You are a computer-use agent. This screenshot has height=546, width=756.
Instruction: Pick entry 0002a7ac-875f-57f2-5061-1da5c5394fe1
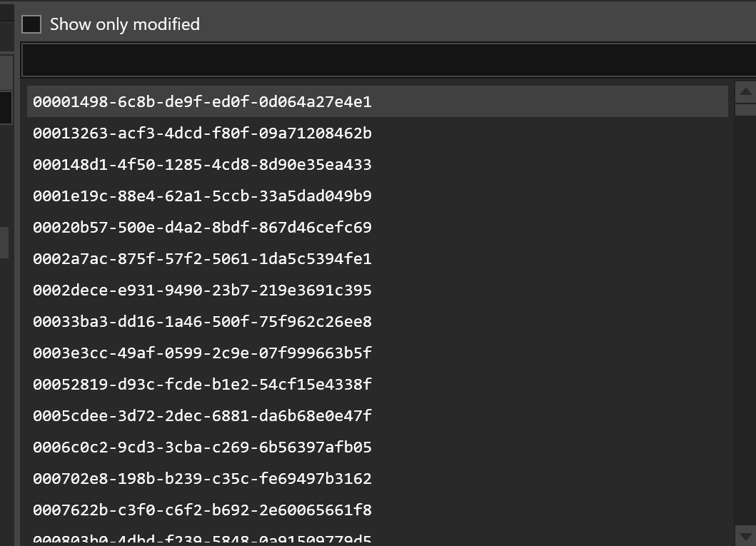tap(202, 259)
